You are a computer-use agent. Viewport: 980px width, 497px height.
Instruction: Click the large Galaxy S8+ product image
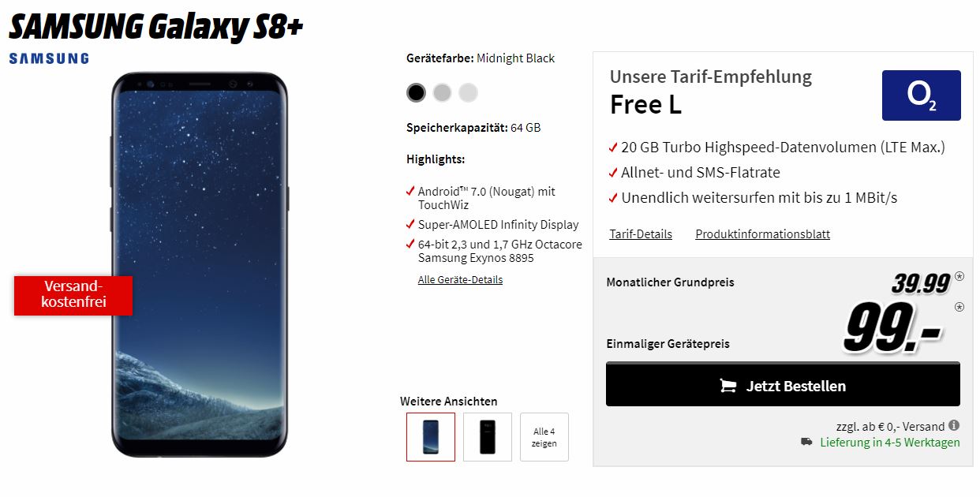[200, 264]
